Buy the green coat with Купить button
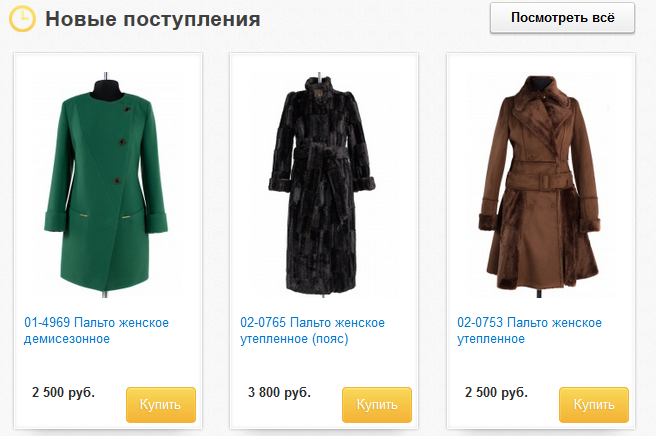This screenshot has height=436, width=656. pyautogui.click(x=161, y=405)
